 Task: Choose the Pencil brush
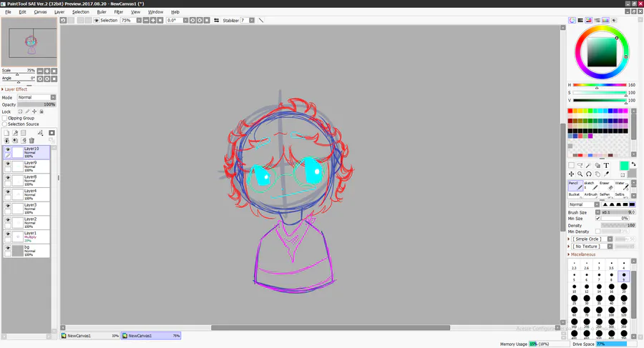point(575,186)
